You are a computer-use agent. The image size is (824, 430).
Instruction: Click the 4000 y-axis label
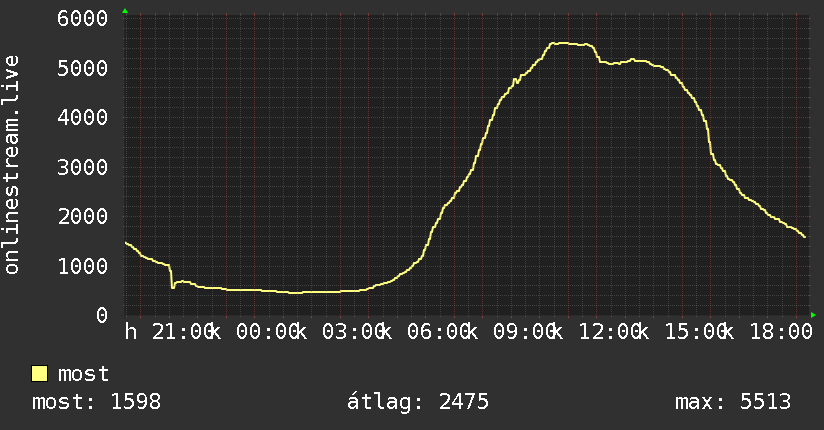point(83,117)
